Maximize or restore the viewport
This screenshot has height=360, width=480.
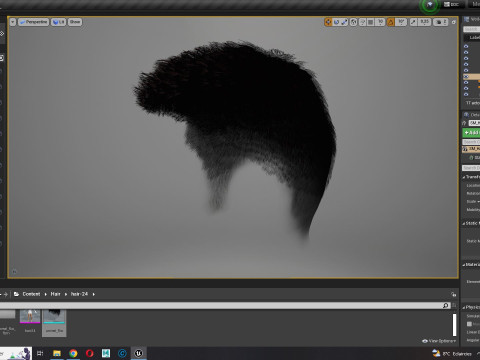[454, 22]
